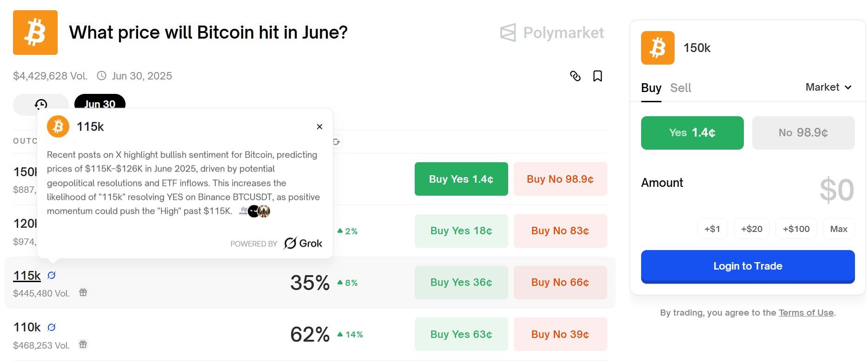The image size is (868, 363).
Task: Select the No 98.9¢ option
Action: [803, 133]
